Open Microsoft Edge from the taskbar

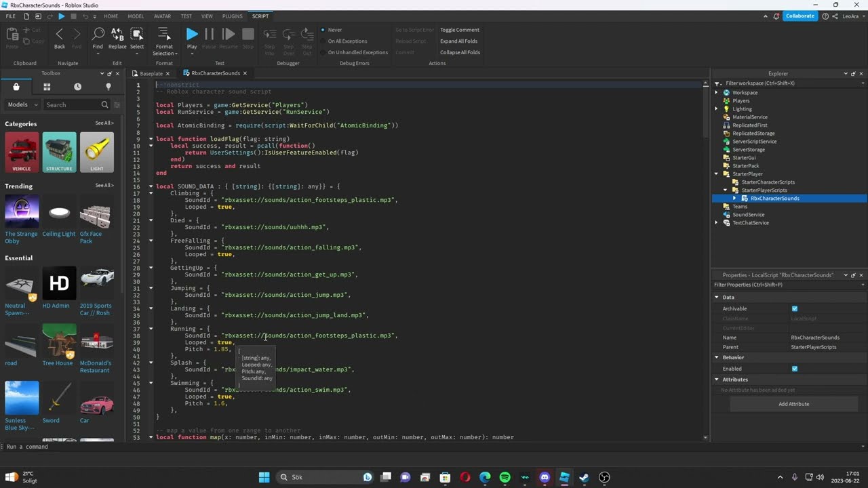[485, 477]
